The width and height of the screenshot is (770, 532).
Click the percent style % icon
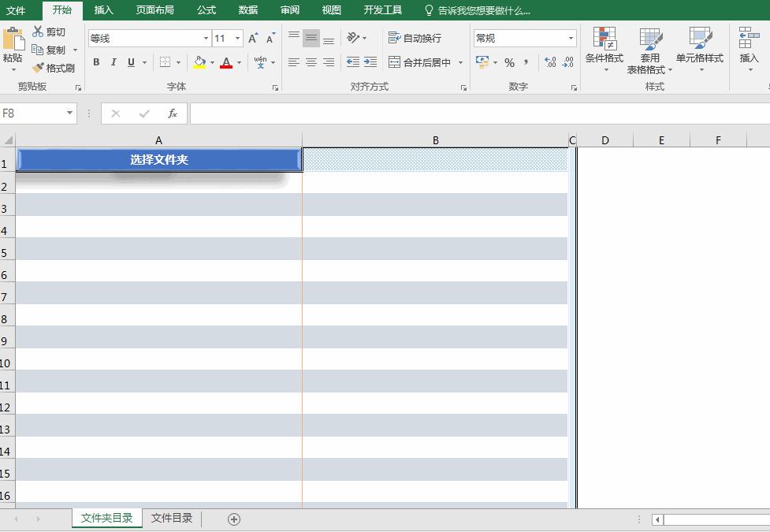pyautogui.click(x=509, y=61)
